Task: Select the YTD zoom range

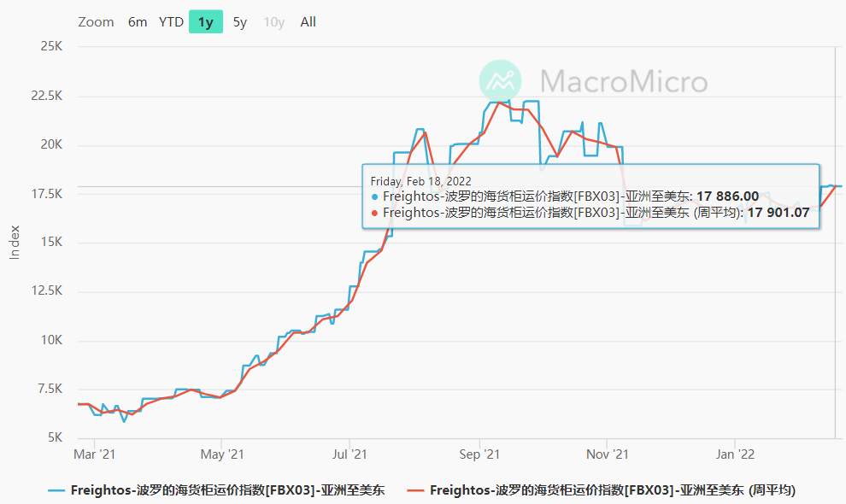Action: [171, 22]
